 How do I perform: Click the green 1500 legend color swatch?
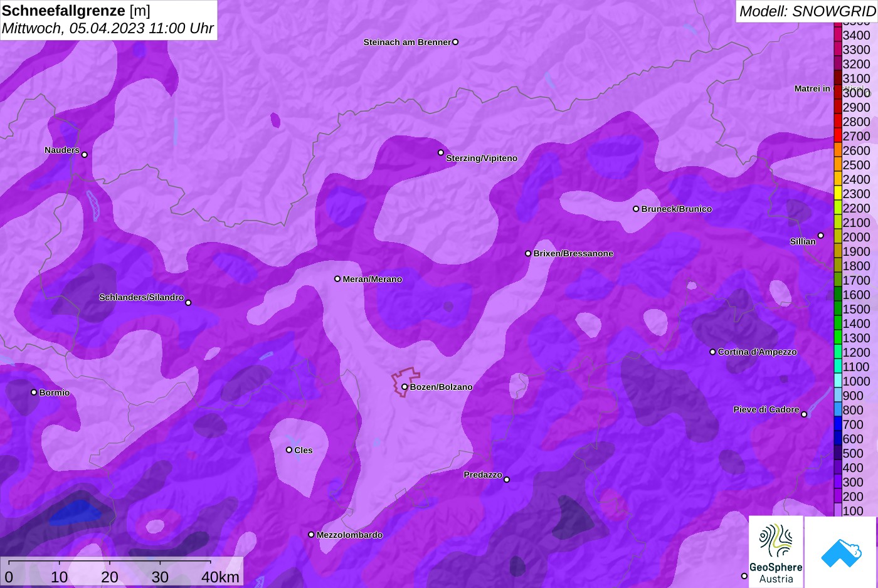coord(838,308)
